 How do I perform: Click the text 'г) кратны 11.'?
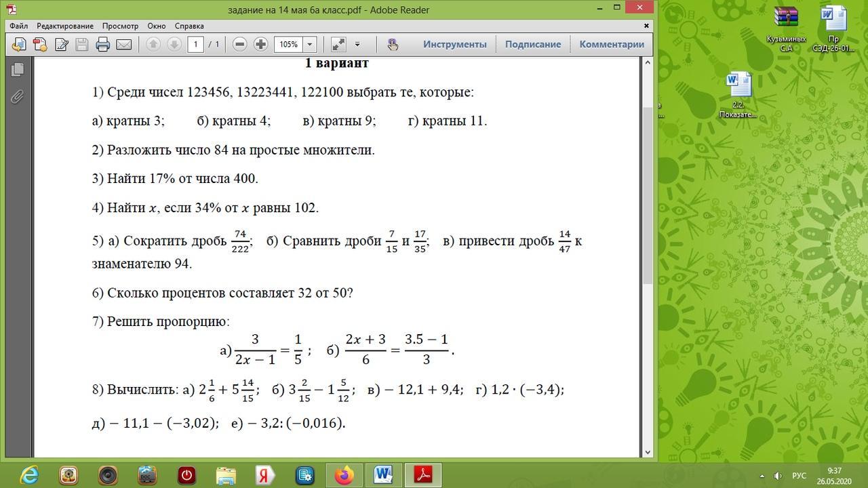[448, 121]
